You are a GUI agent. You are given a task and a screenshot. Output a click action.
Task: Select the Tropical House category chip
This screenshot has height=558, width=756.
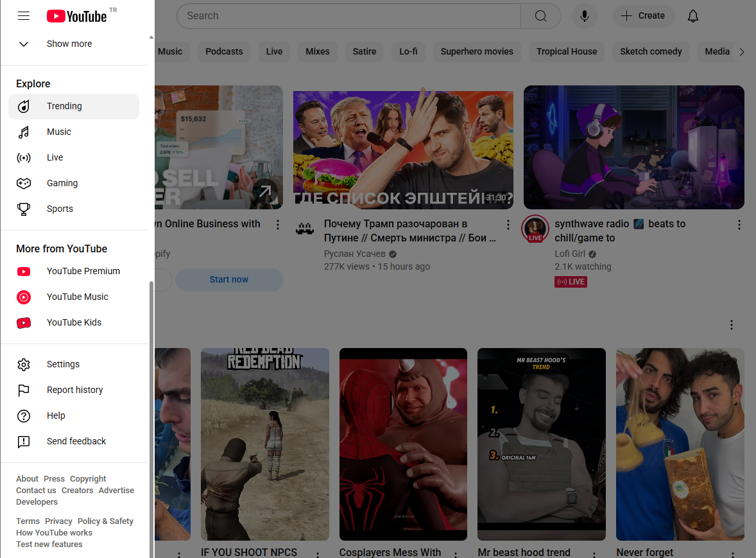tap(566, 51)
